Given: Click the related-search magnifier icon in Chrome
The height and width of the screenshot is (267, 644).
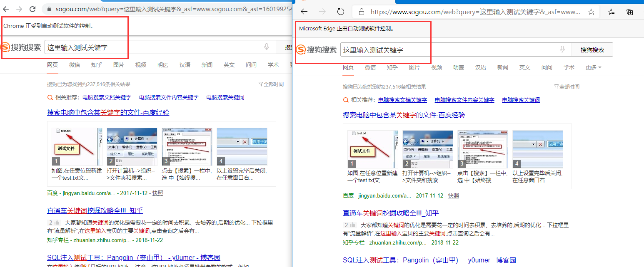Looking at the screenshot, I should click(50, 98).
